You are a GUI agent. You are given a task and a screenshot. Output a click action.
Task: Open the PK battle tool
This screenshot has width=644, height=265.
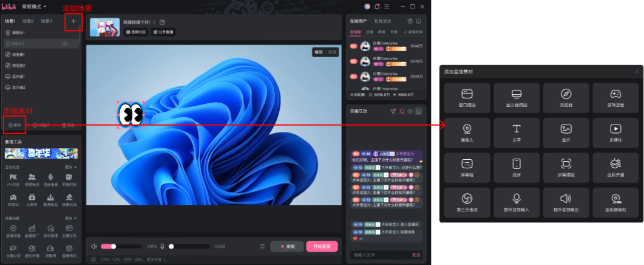(x=13, y=179)
